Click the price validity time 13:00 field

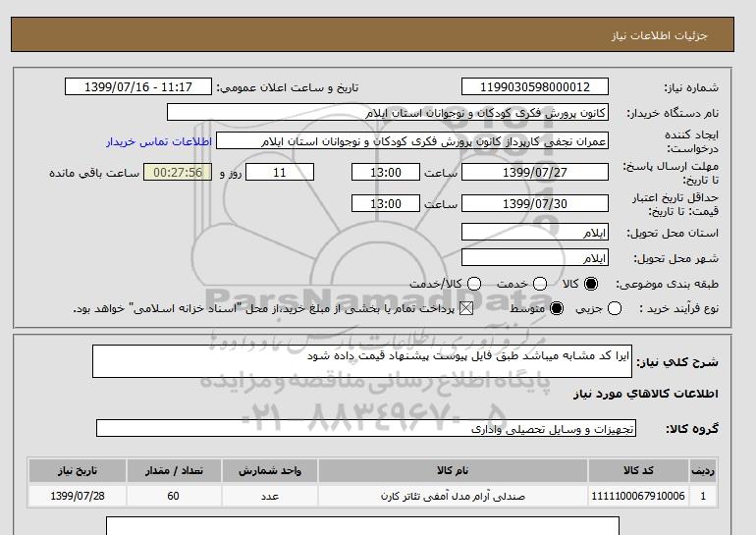point(386,203)
